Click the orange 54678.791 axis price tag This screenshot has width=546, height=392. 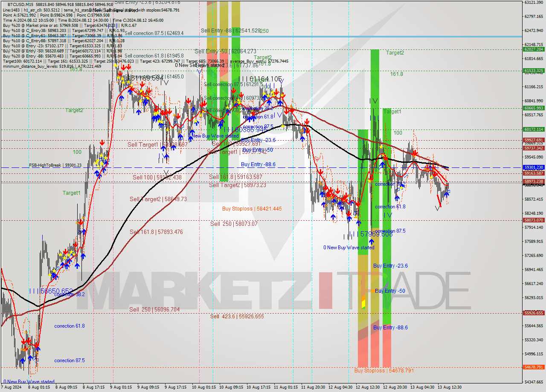[533, 367]
